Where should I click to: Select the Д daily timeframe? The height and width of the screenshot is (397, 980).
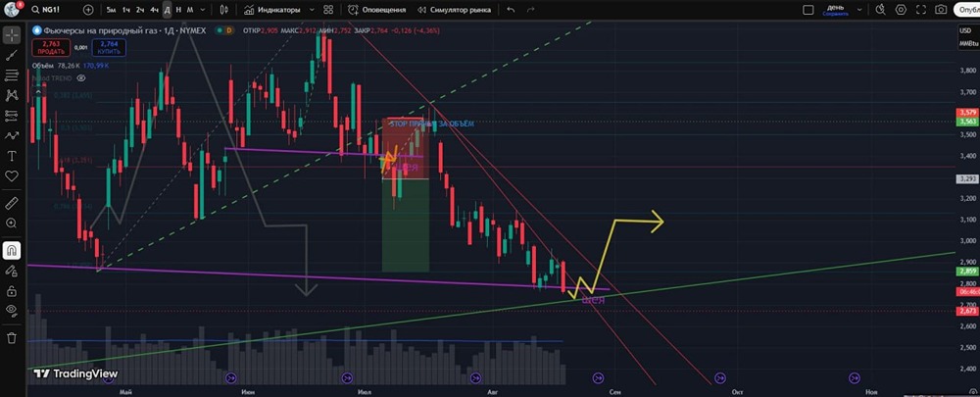(167, 10)
